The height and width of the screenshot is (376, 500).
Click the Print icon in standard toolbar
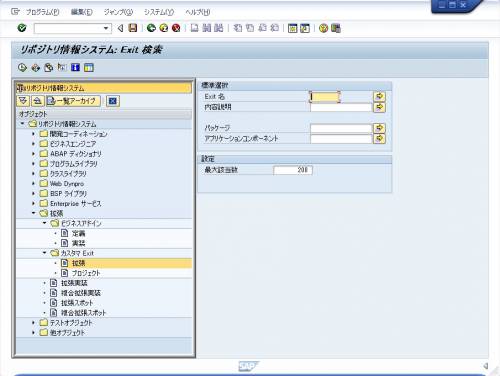click(x=194, y=28)
